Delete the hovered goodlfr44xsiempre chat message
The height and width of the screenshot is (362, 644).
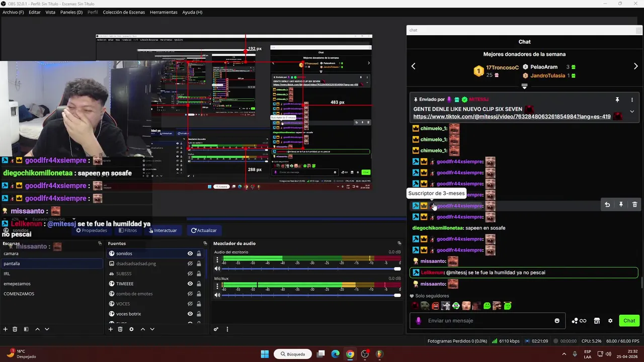[x=634, y=205]
